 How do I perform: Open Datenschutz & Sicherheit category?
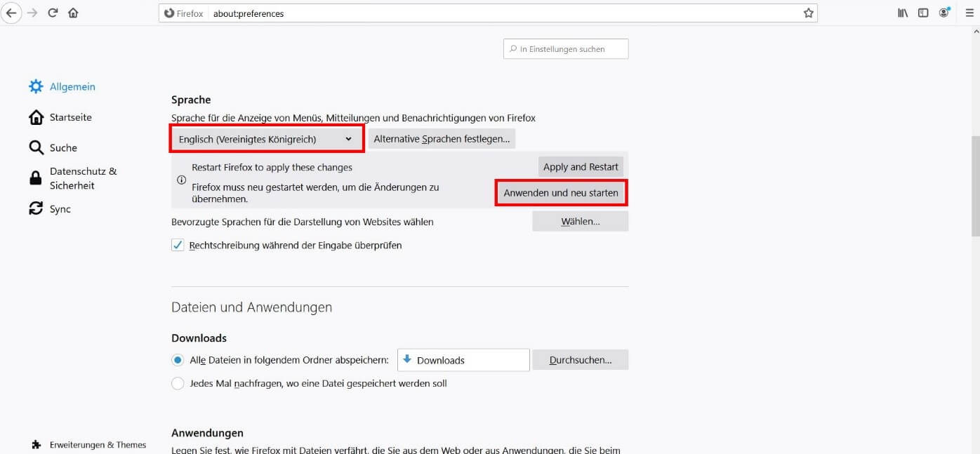pyautogui.click(x=84, y=178)
